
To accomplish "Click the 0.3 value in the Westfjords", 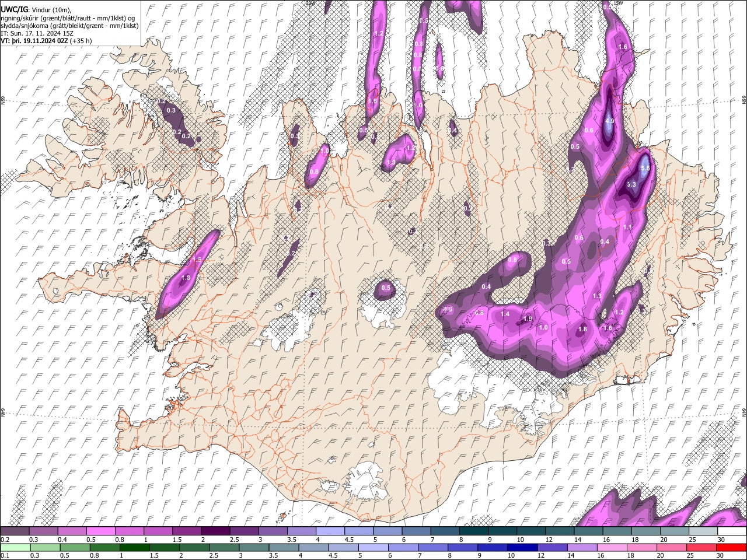I will (171, 110).
